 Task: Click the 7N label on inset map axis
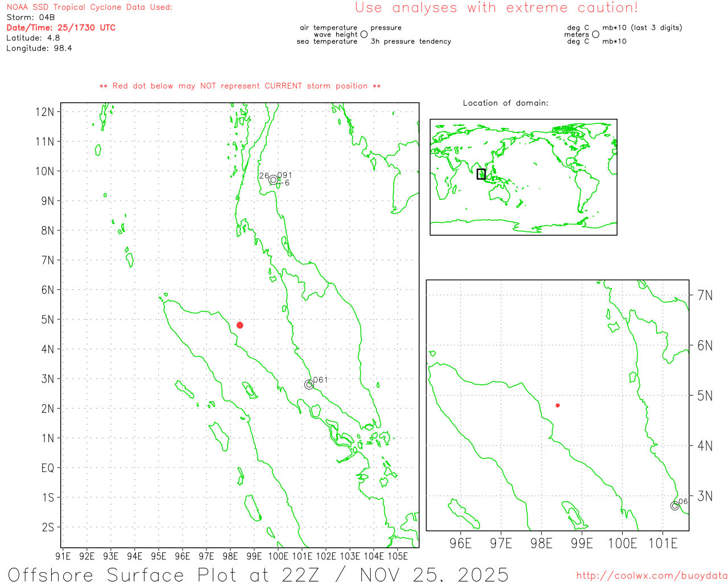705,295
